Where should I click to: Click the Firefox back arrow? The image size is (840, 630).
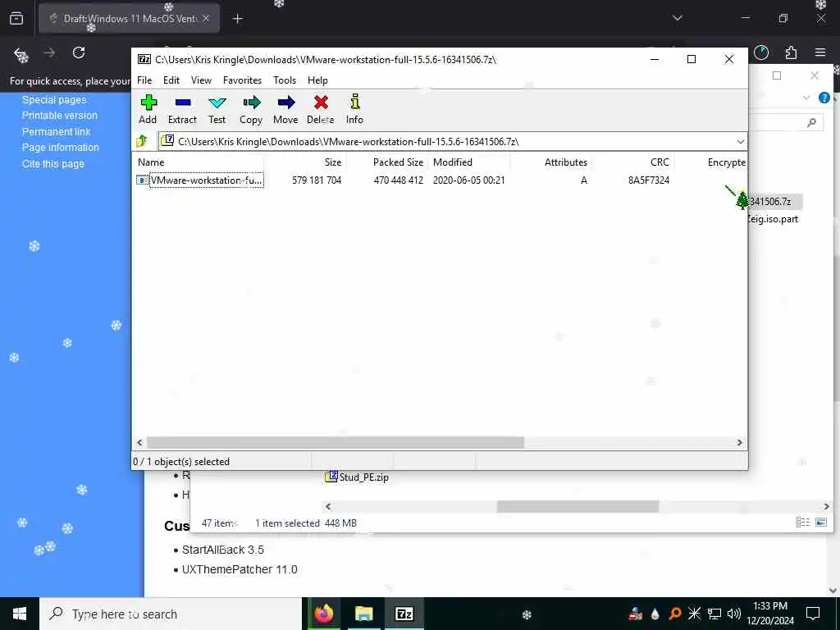[x=21, y=53]
